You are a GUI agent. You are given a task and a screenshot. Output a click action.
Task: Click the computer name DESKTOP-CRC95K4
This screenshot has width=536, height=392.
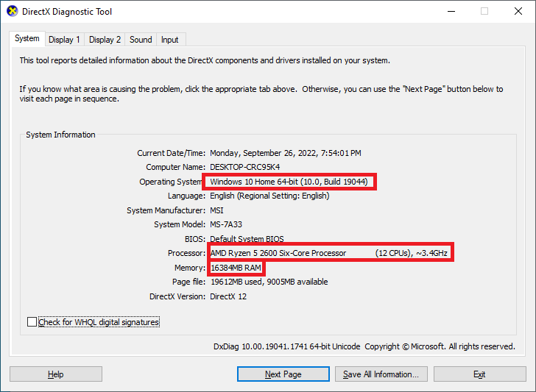click(x=246, y=167)
